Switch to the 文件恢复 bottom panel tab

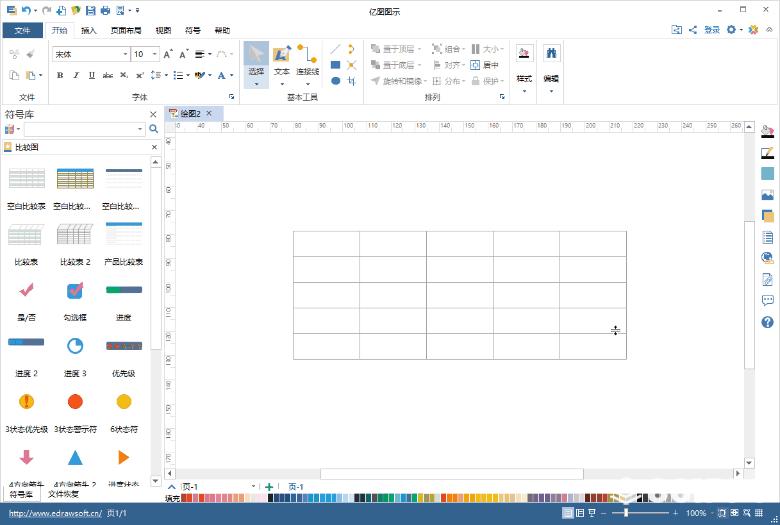point(63,494)
